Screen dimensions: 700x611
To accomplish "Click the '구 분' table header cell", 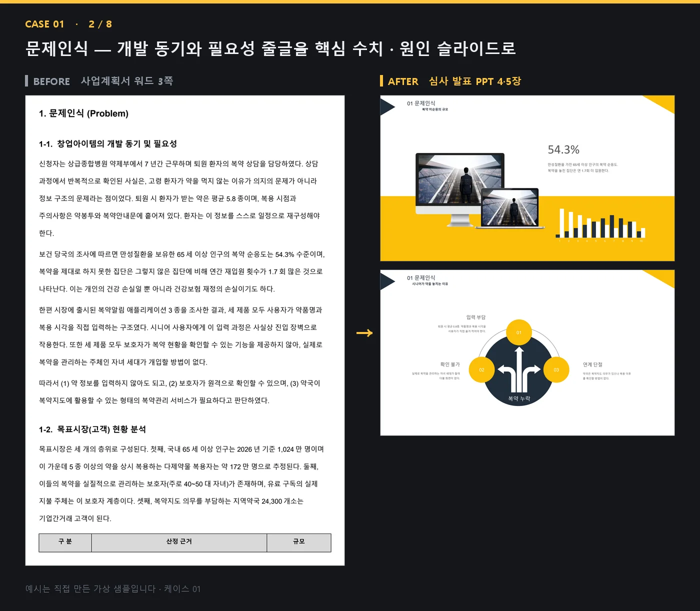I will 65,542.
